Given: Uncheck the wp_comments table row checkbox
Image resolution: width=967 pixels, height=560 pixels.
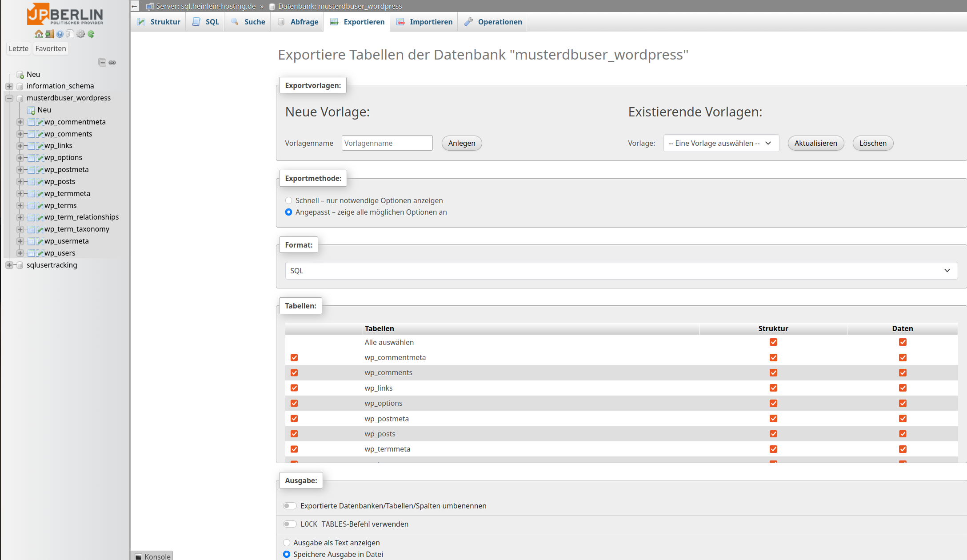Looking at the screenshot, I should coord(294,373).
